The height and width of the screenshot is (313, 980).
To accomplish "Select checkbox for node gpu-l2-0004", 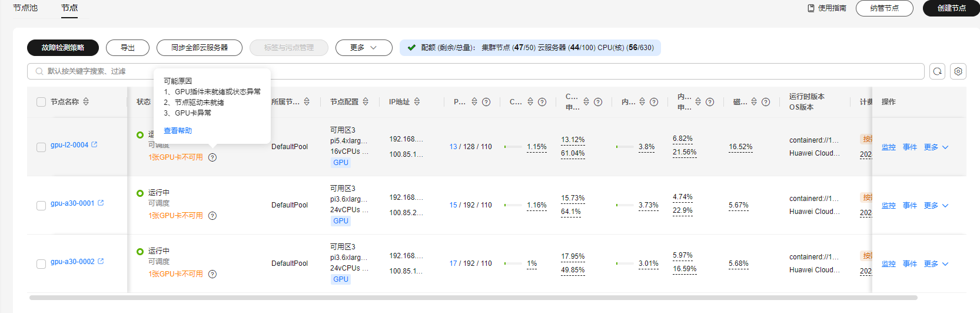I will (41, 147).
